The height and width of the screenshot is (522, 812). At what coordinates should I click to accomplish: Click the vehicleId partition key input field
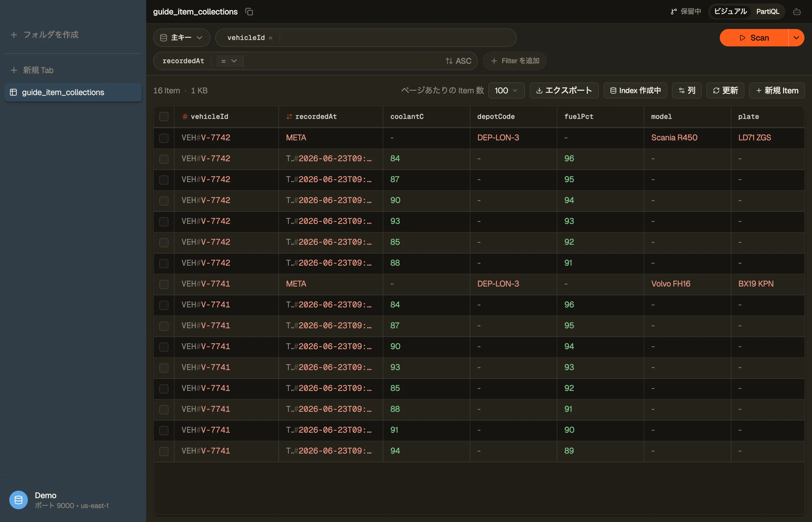click(396, 38)
